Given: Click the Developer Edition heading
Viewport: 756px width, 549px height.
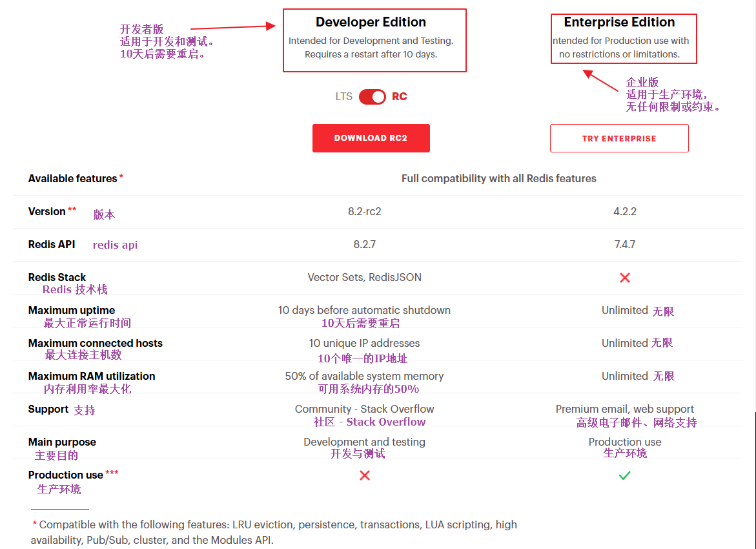Looking at the screenshot, I should (371, 22).
